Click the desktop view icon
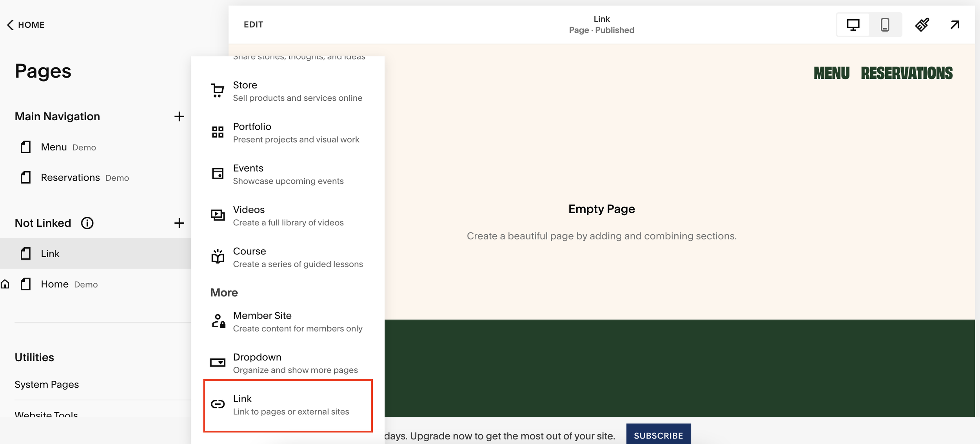This screenshot has width=980, height=444. (853, 25)
